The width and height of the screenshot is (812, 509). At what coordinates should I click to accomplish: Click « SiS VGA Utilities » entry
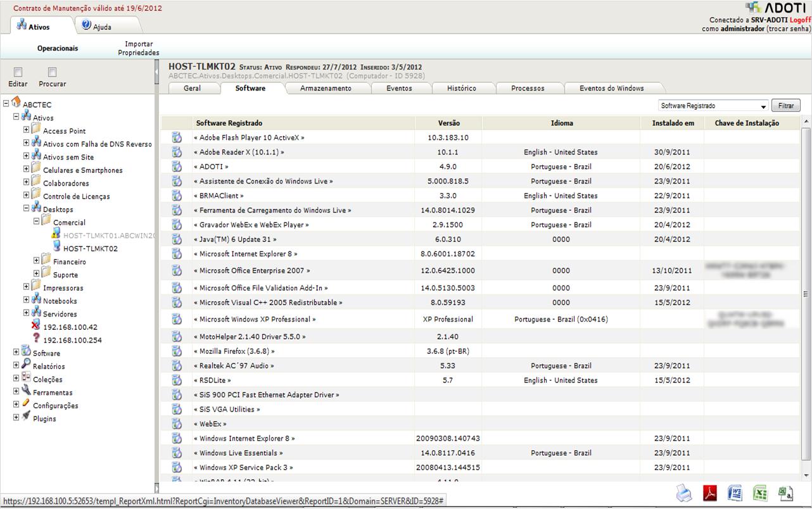point(227,410)
